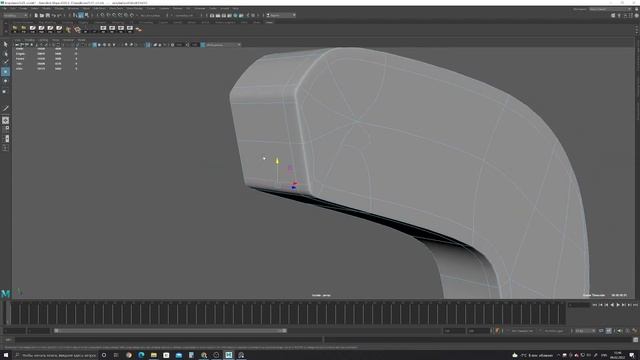The image size is (640, 360).
Task: Open Chrome from the taskbar
Action: [x=129, y=355]
